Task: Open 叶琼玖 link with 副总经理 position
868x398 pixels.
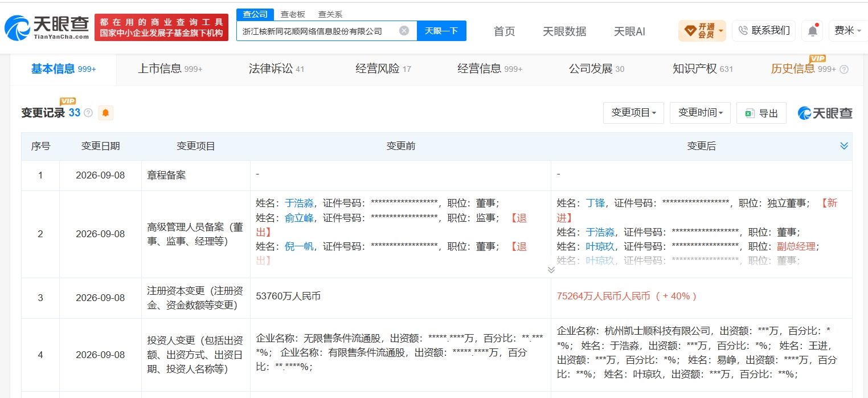Action: tap(600, 246)
